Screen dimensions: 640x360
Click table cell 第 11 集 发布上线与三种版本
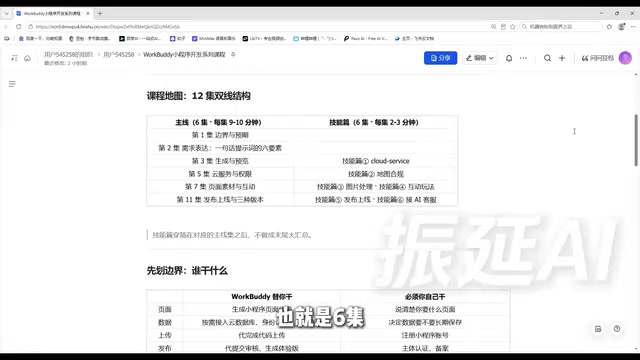click(x=220, y=200)
